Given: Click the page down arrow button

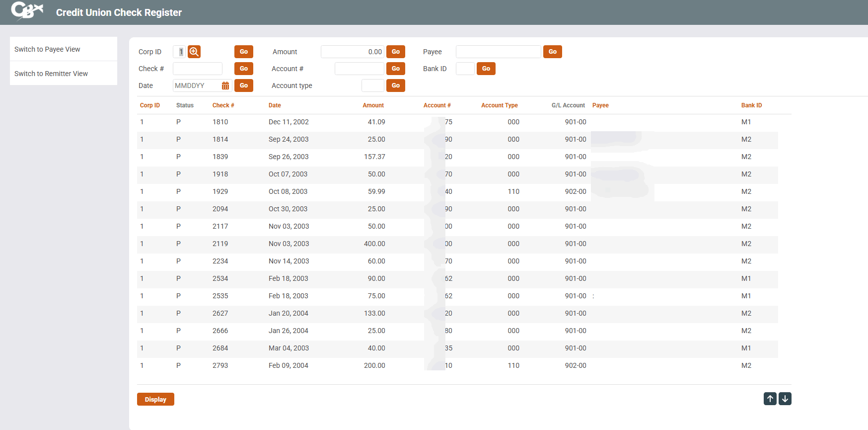Looking at the screenshot, I should click(785, 399).
